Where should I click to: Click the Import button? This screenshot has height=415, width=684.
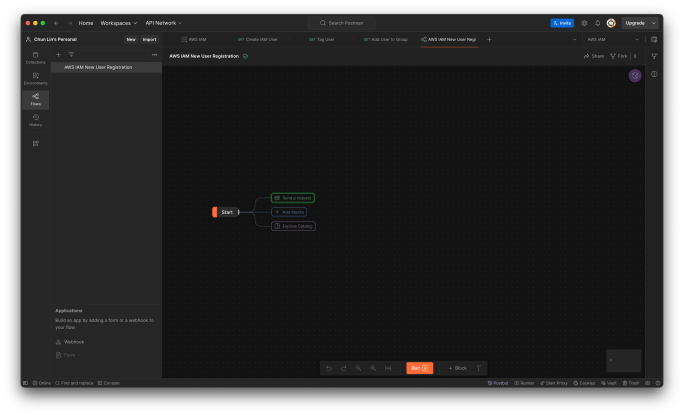[149, 40]
